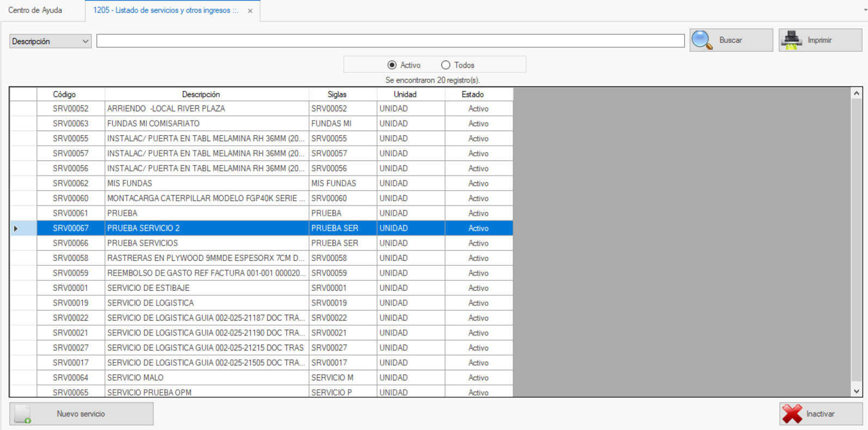This screenshot has height=430, width=868.
Task: Click the new document icon for Nuevo servicio
Action: coord(23,414)
